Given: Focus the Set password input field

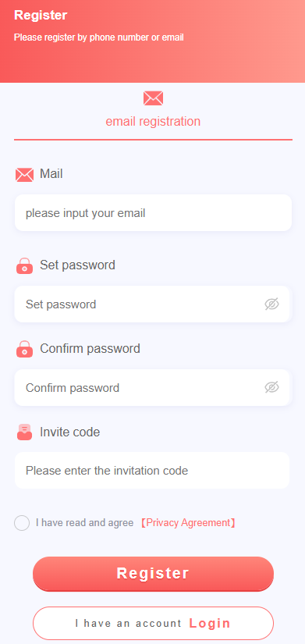Looking at the screenshot, I should click(152, 304).
